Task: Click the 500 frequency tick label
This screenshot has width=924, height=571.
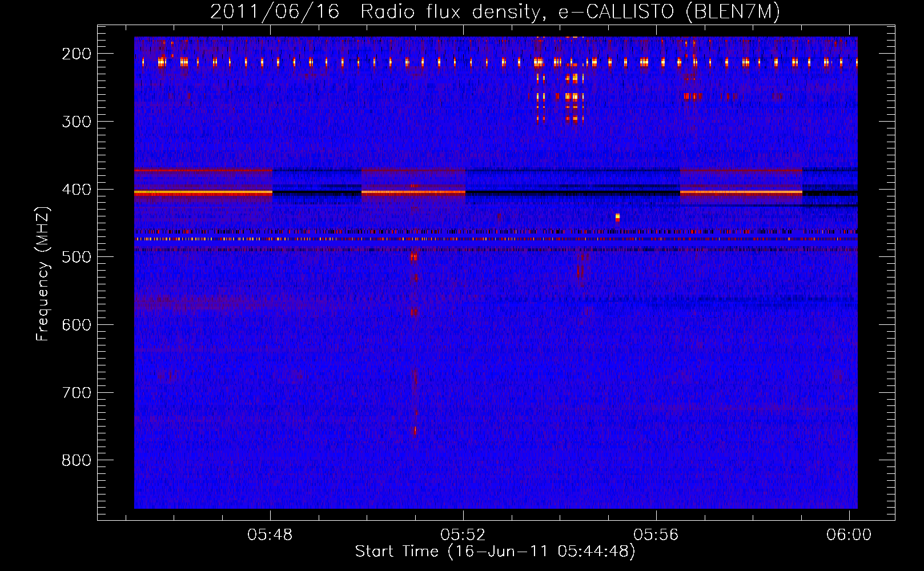Action: coord(77,257)
